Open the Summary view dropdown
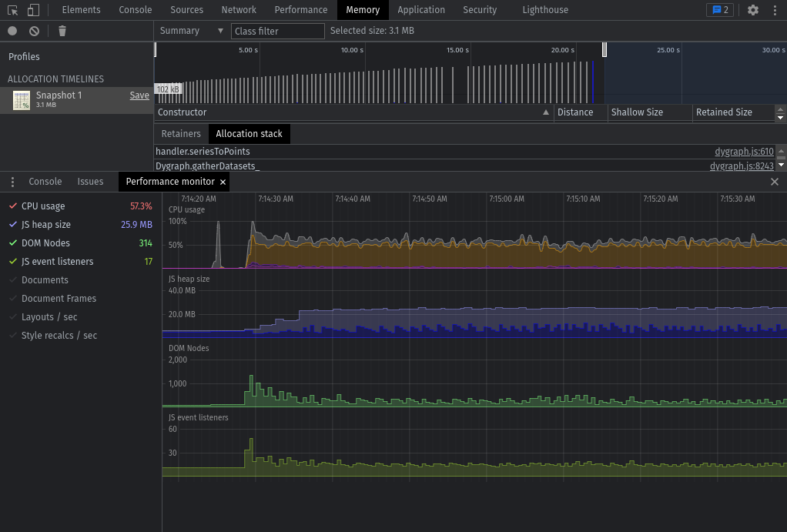This screenshot has width=787, height=532. pyautogui.click(x=191, y=31)
